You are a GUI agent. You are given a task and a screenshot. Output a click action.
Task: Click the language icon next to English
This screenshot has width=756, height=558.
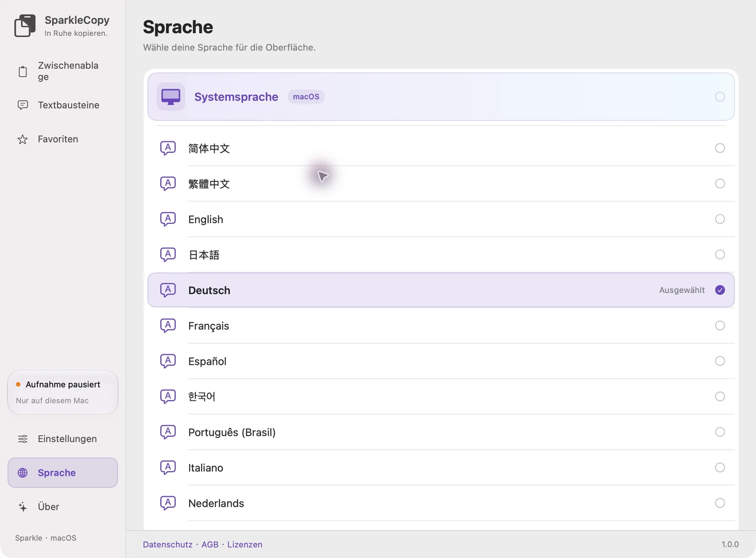(168, 219)
